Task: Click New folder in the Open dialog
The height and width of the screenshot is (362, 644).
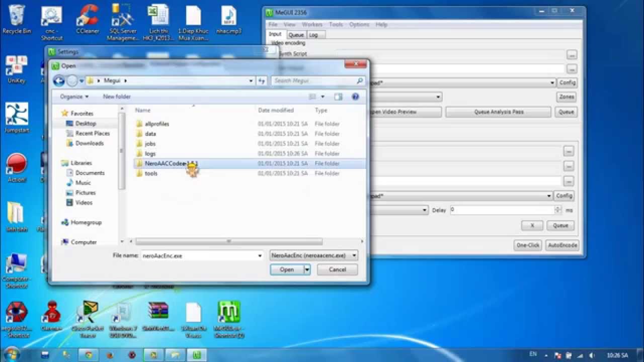Action: [117, 97]
